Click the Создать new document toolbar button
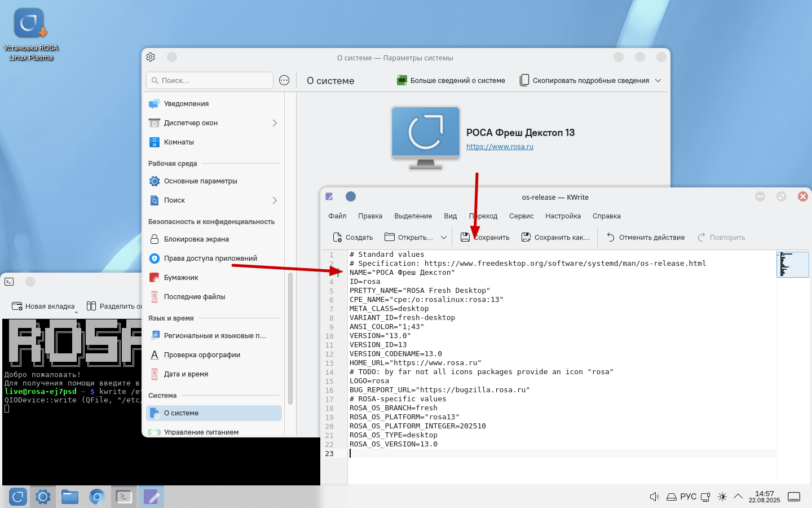The width and height of the screenshot is (812, 508). point(352,238)
